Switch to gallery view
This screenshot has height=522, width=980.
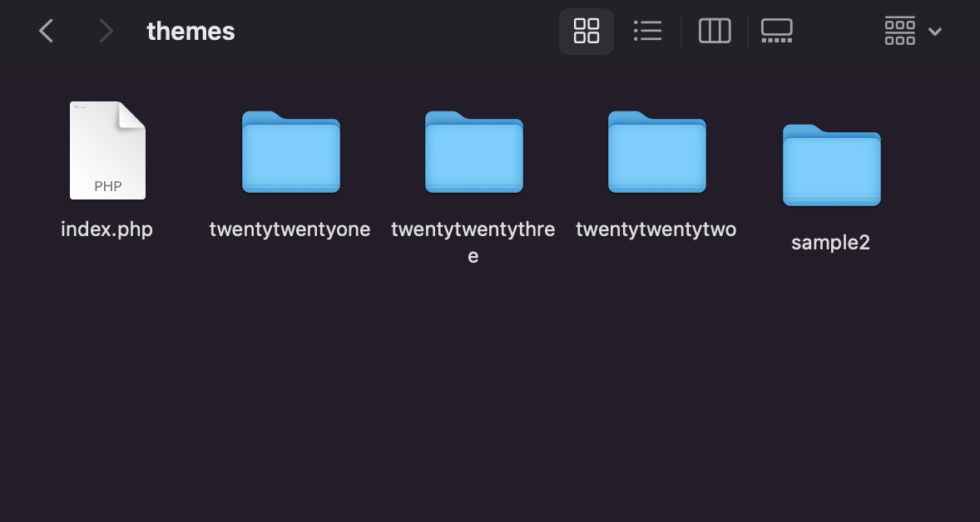(x=777, y=31)
